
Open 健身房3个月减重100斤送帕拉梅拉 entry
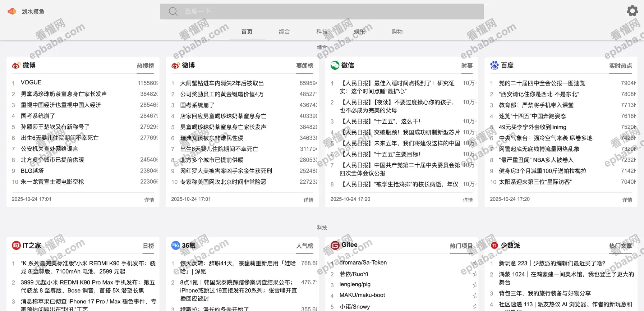coord(543,171)
